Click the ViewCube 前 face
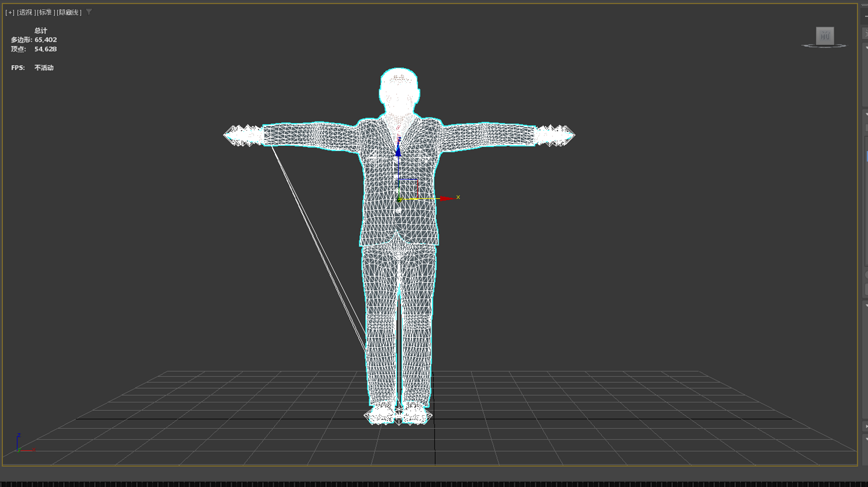Screen dimensions: 868x487 tap(825, 35)
